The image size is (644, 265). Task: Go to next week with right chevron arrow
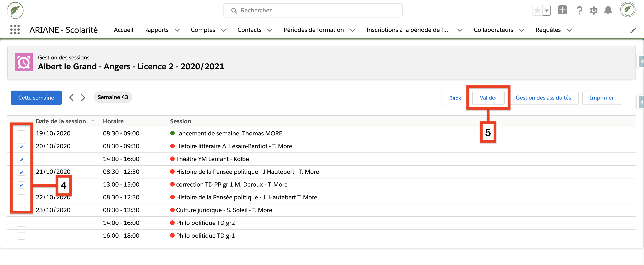point(83,97)
